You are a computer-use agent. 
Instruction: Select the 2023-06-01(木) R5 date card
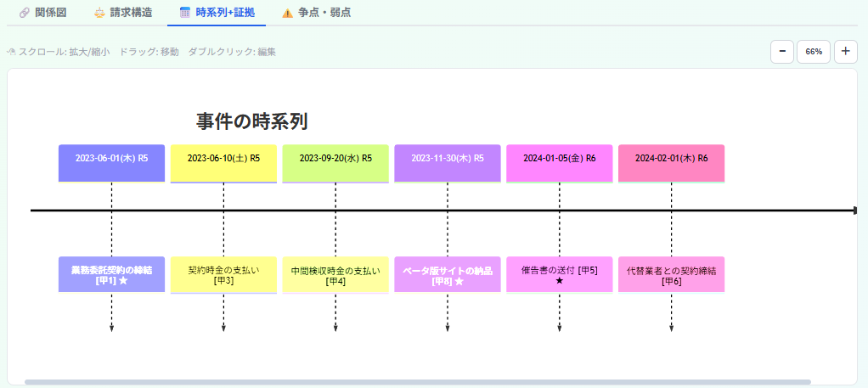(112, 163)
